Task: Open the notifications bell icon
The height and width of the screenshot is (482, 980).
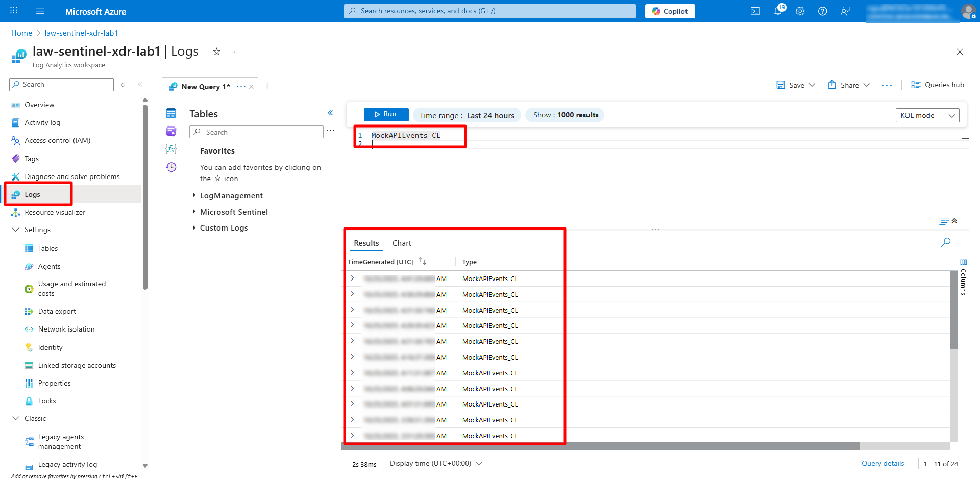Action: pos(778,11)
